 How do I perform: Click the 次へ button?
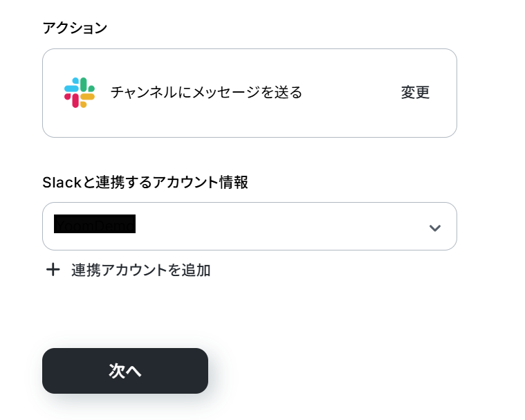[125, 371]
